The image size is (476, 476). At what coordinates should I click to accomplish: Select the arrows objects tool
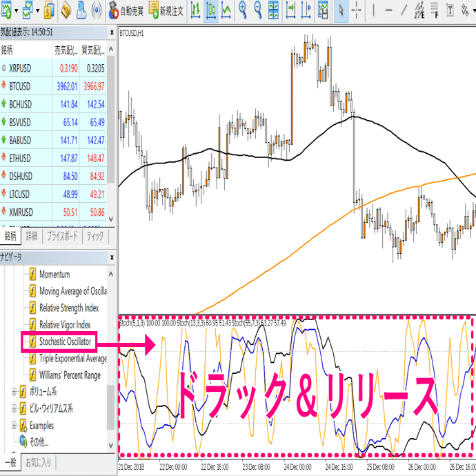pyautogui.click(x=464, y=10)
